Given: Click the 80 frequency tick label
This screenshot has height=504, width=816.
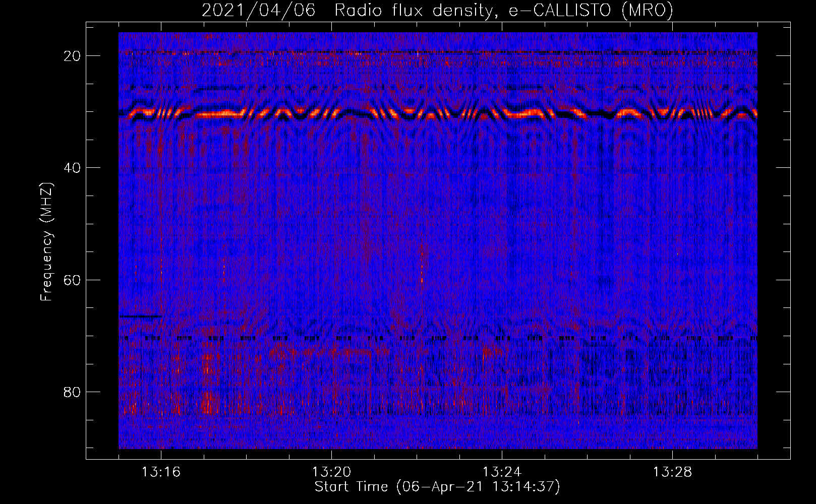Looking at the screenshot, I should click(72, 392).
